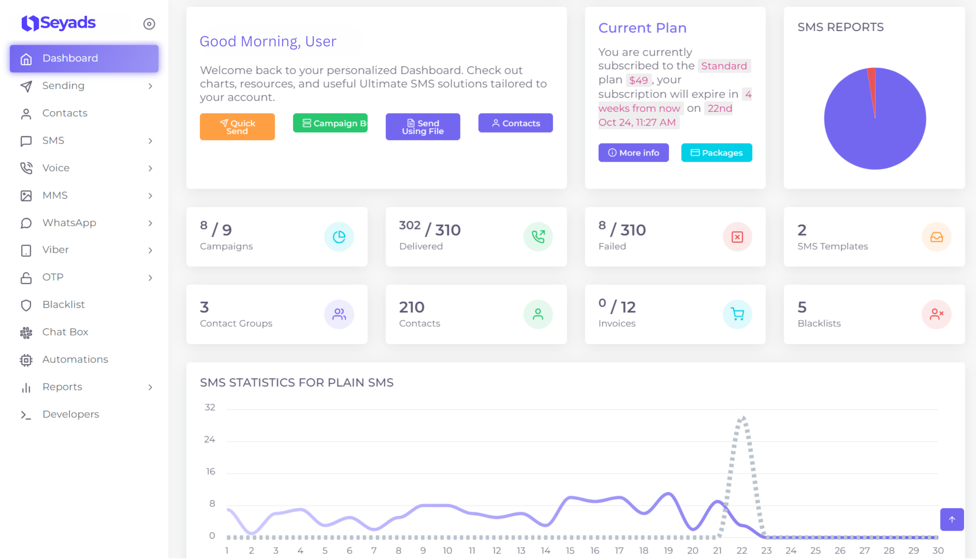Image resolution: width=976 pixels, height=560 pixels.
Task: Click the Reports bar chart icon
Action: tap(26, 387)
